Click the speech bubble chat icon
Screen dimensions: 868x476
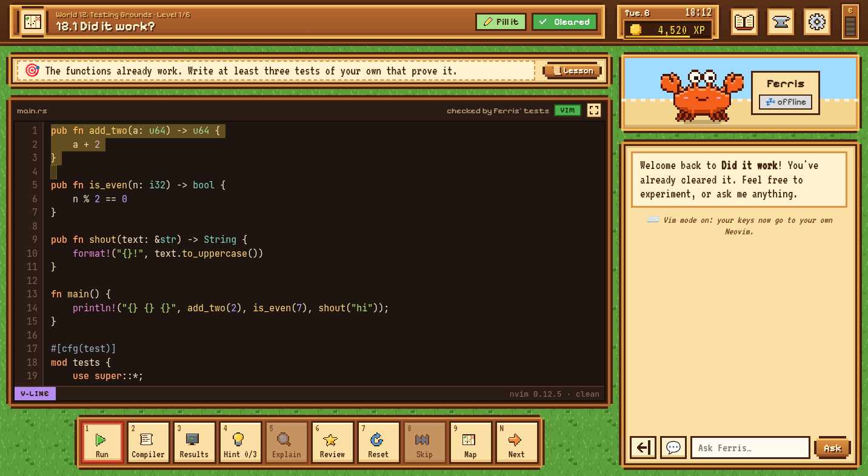673,448
